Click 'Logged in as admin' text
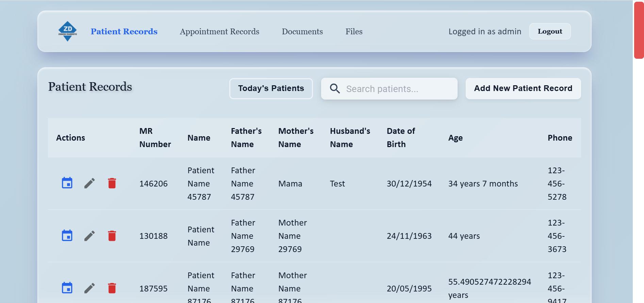This screenshot has height=303, width=644. [485, 32]
